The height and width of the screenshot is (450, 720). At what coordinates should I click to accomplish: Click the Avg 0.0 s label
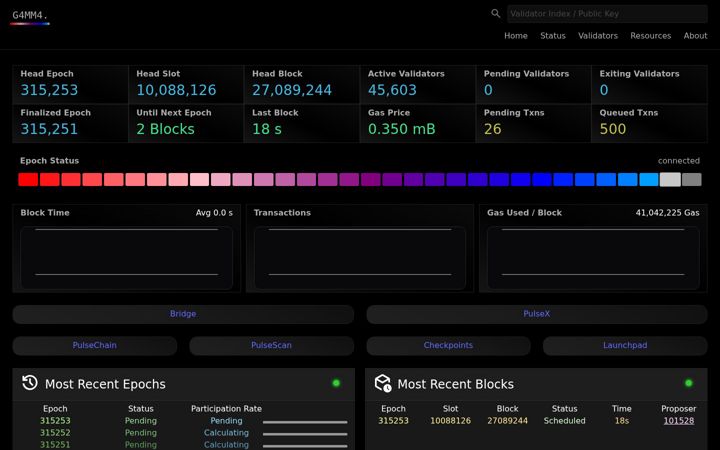pyautogui.click(x=214, y=213)
